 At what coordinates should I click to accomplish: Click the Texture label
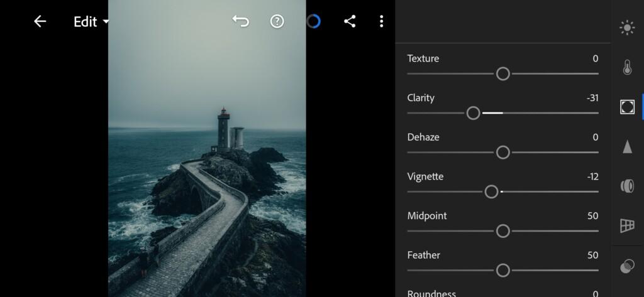tap(423, 58)
